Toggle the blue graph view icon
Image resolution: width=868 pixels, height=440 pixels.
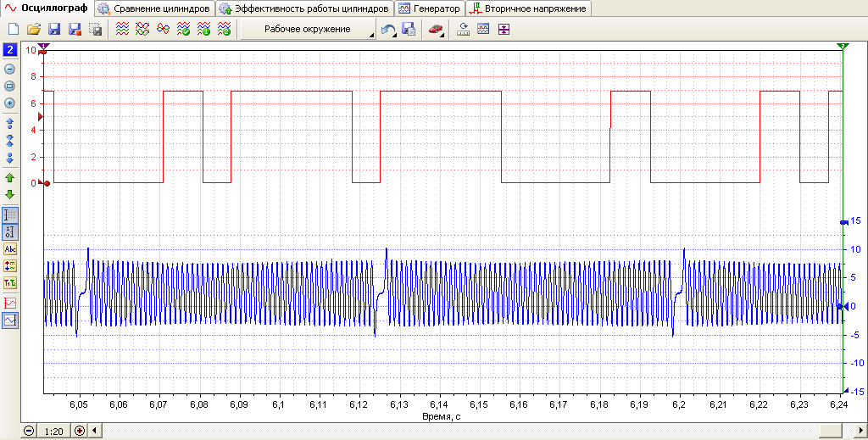[10, 320]
